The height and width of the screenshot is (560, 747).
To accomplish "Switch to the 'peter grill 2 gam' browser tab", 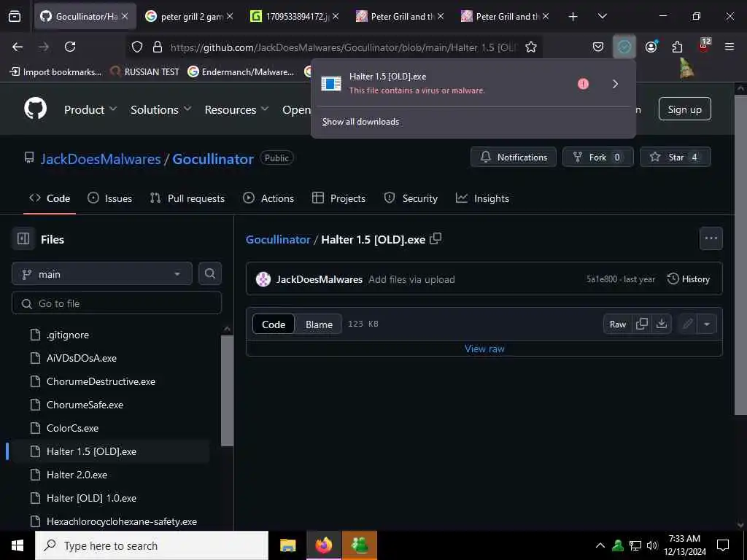I will click(x=190, y=16).
